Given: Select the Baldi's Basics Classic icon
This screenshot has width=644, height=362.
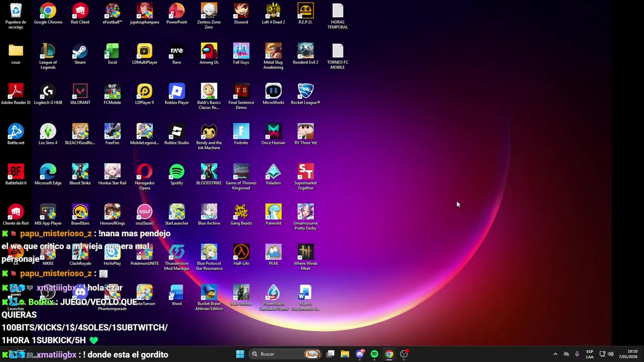Looking at the screenshot, I should pos(209,96).
